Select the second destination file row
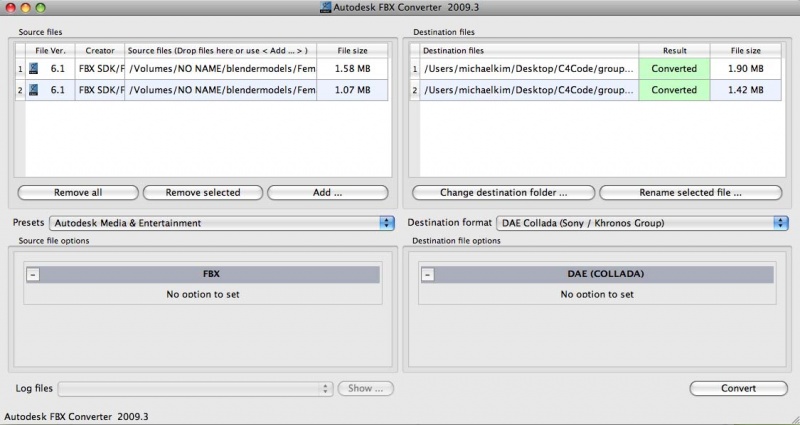800x425 pixels. [530, 90]
